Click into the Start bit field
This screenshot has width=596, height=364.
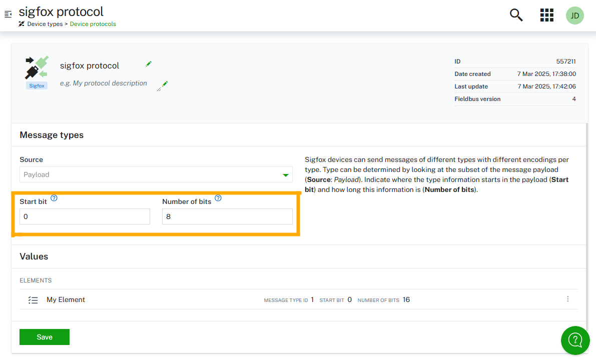pyautogui.click(x=85, y=216)
